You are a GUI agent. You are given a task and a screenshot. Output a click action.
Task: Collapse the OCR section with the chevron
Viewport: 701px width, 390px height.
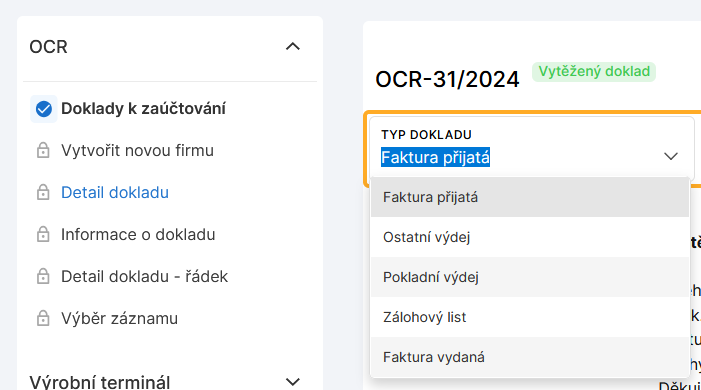pos(293,46)
